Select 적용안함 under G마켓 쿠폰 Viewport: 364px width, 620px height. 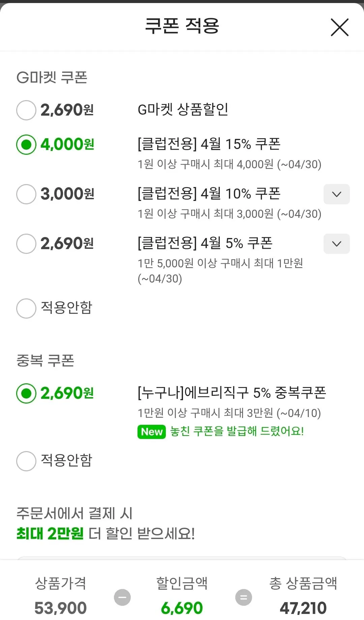[26, 308]
